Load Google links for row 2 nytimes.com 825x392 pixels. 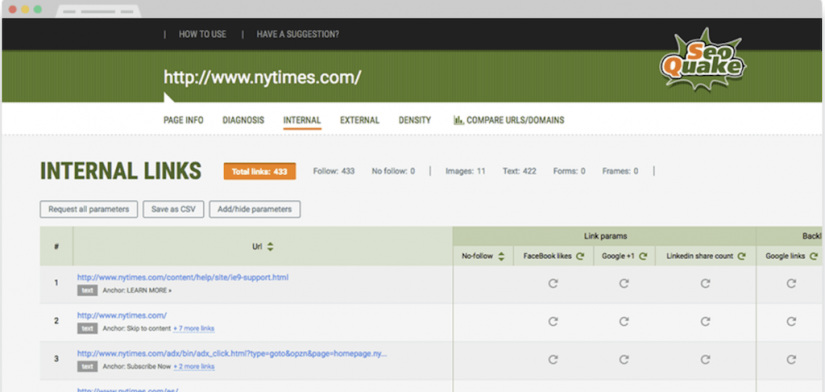[x=791, y=321]
